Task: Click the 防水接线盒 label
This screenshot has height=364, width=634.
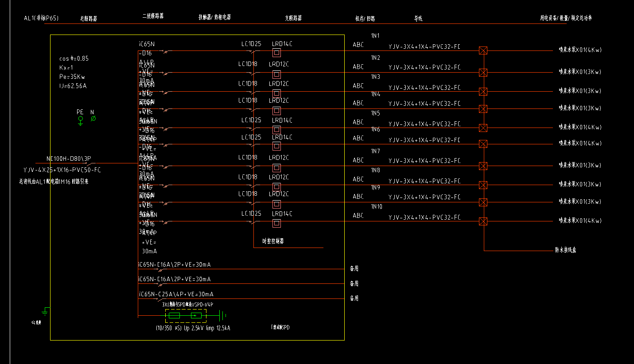Action: point(566,250)
